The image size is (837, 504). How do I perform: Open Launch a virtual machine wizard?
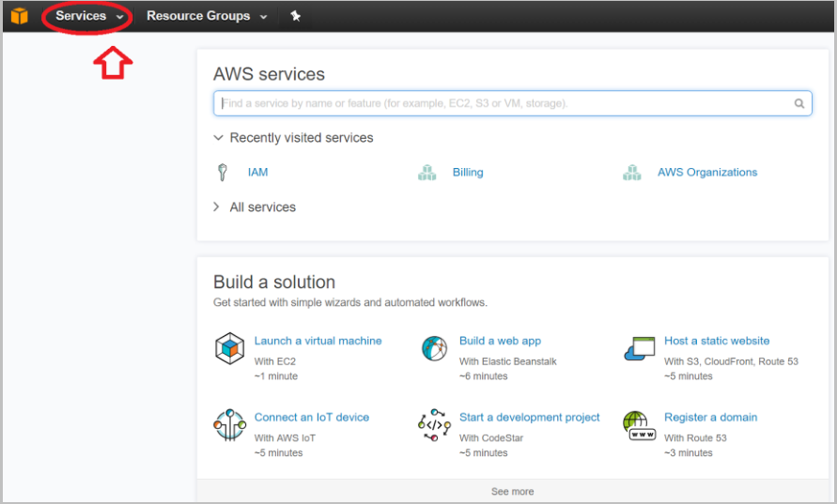[318, 341]
